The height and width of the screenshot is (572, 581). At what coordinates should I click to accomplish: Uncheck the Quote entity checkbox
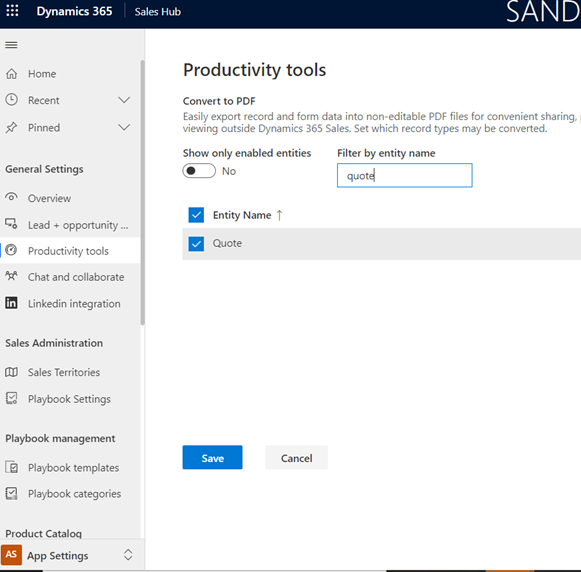[196, 244]
